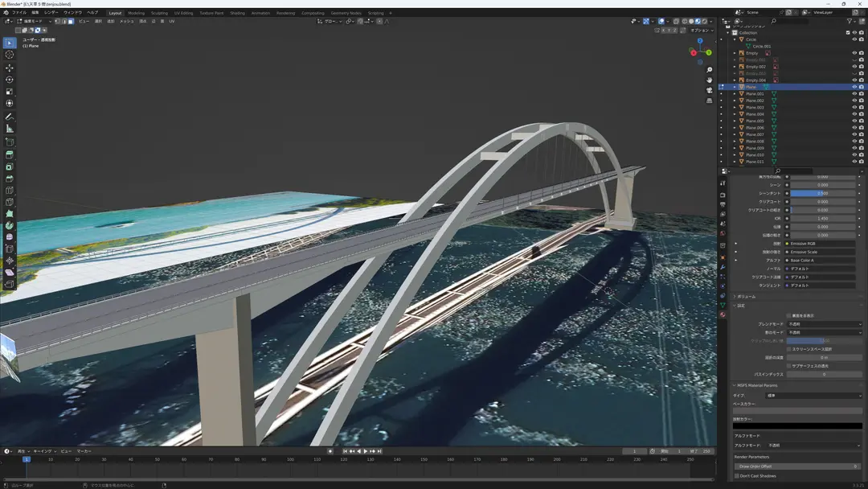Viewport: 868px width, 489px height.
Task: Select the Rip Region tool
Action: pyautogui.click(x=10, y=285)
